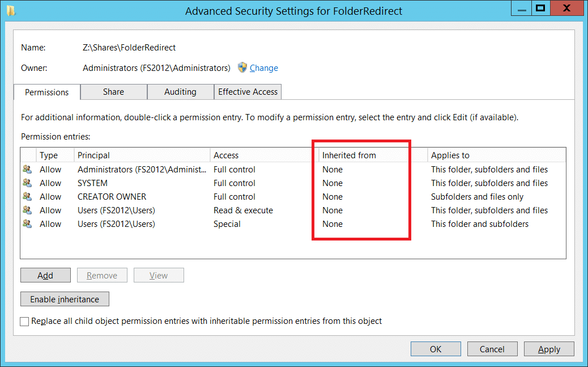Click the Change owner link
The width and height of the screenshot is (588, 367).
pos(264,68)
